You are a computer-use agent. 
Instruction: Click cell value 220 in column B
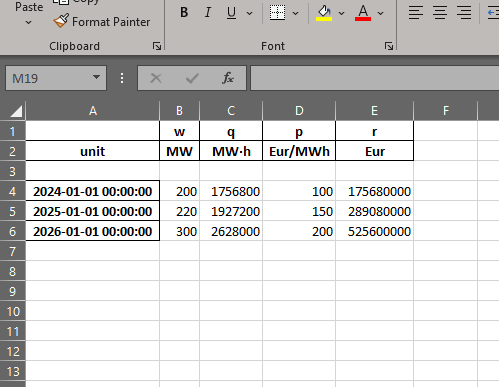tap(179, 211)
